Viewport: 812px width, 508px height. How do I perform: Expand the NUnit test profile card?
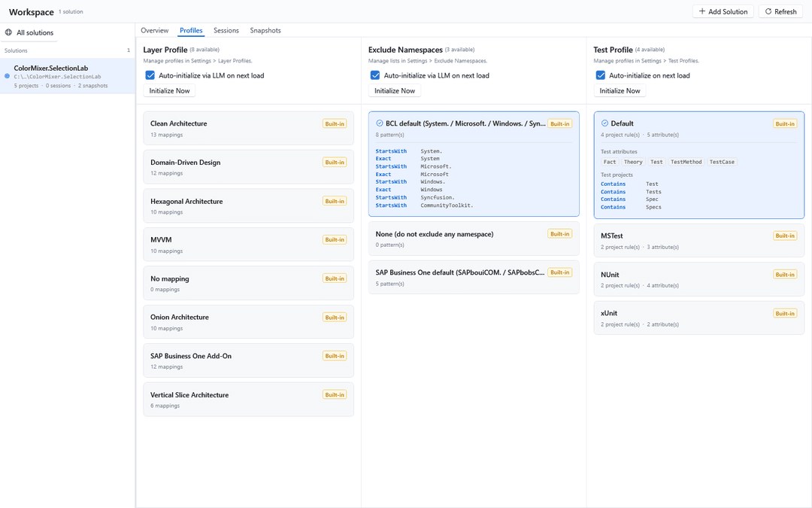698,279
